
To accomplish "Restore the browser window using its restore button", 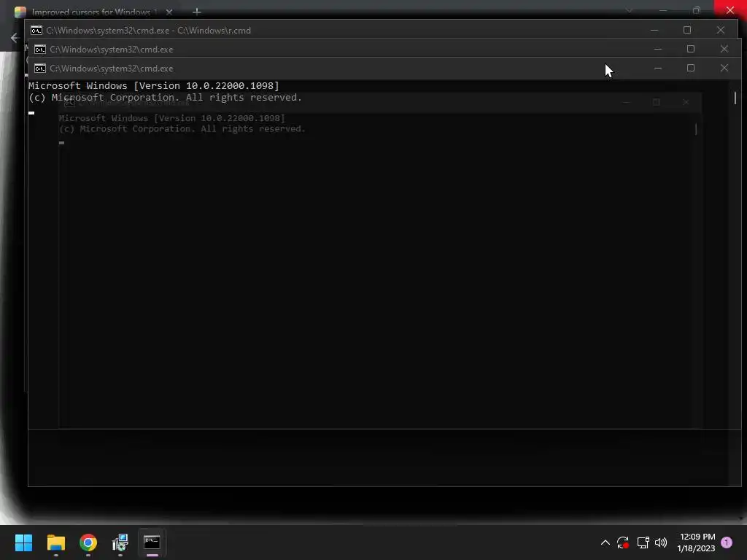I will (x=697, y=10).
